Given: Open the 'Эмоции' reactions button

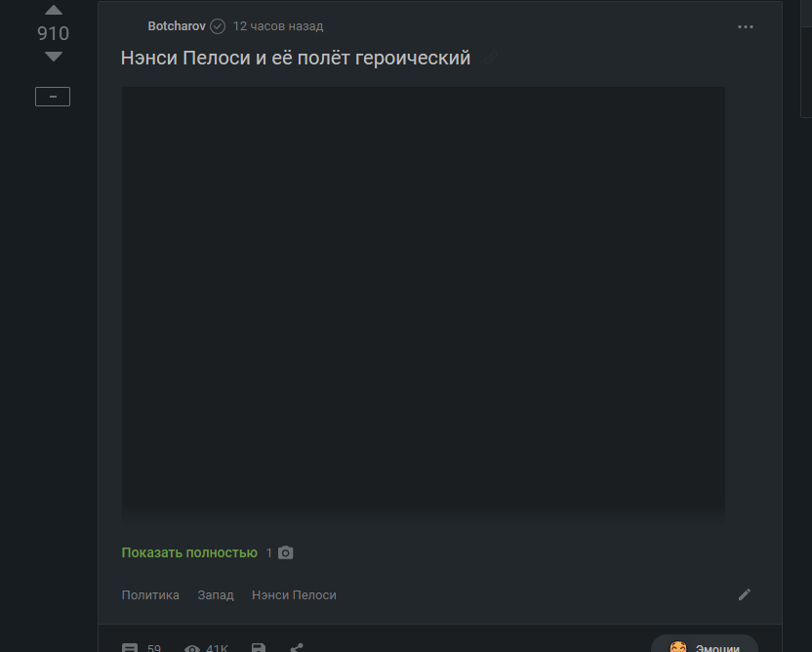Looking at the screenshot, I should (705, 644).
